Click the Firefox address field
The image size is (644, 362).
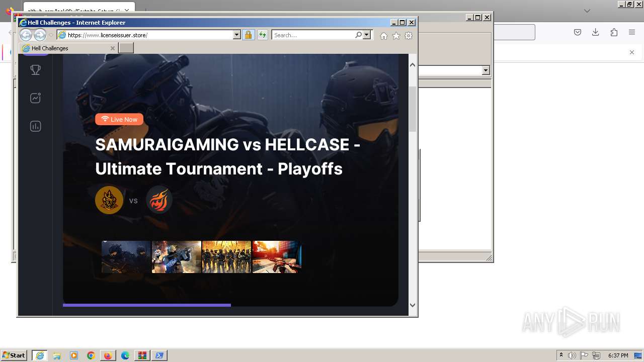[513, 32]
